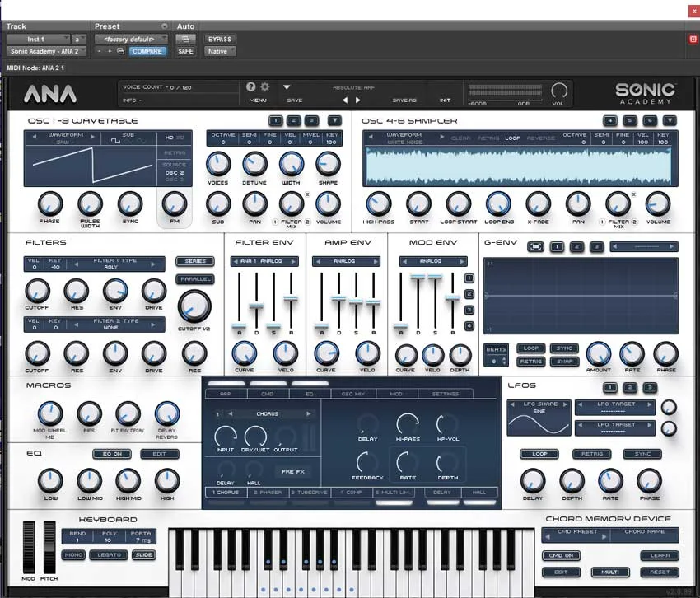Expand OSC 4-6 sampler options dropdown arrow

coord(670,120)
